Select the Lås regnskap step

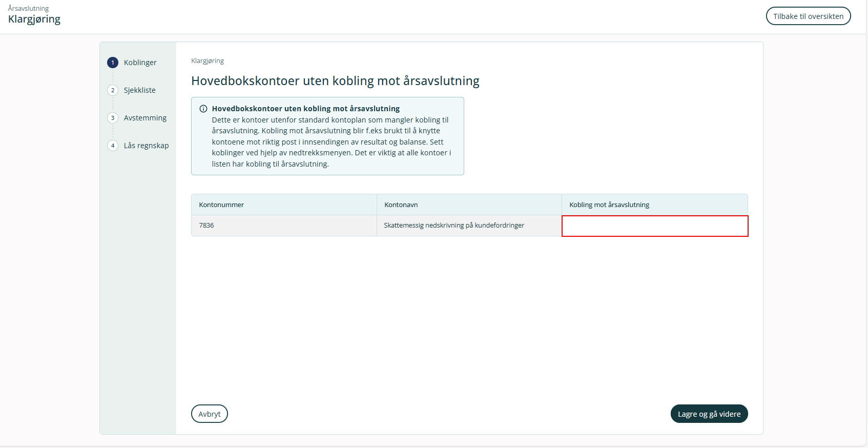click(x=146, y=146)
